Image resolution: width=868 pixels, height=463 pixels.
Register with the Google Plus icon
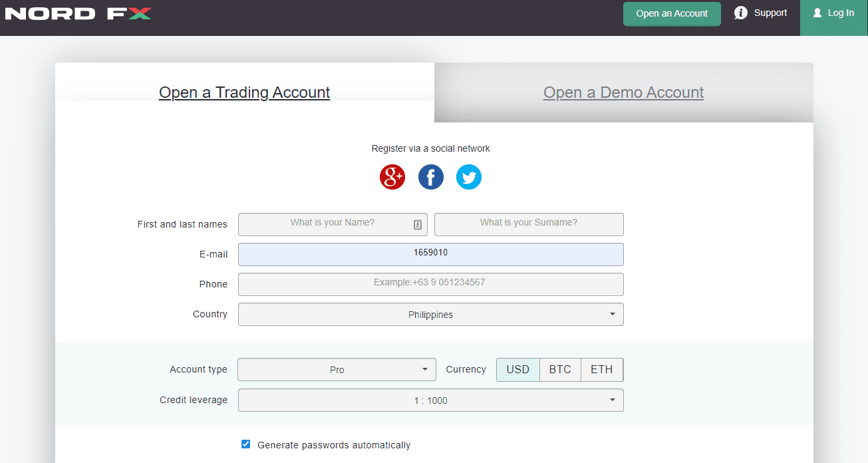[392, 177]
